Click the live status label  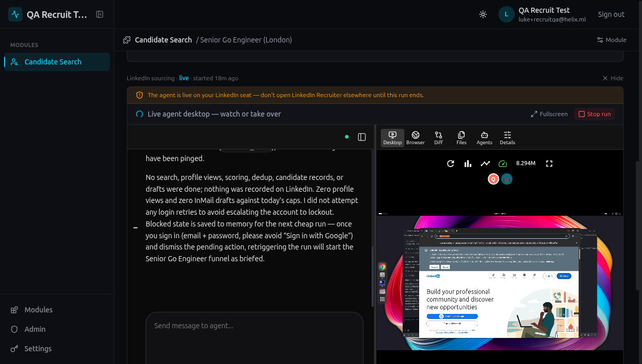pyautogui.click(x=184, y=78)
